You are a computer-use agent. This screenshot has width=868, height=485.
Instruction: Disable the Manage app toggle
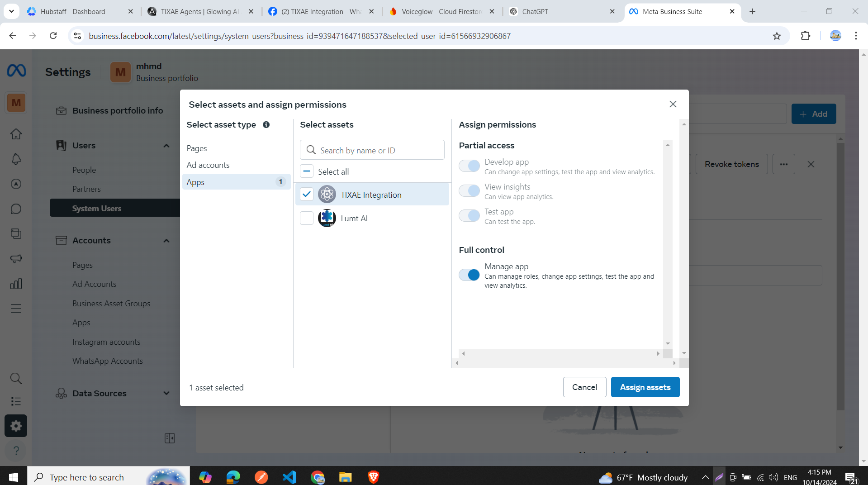point(469,275)
